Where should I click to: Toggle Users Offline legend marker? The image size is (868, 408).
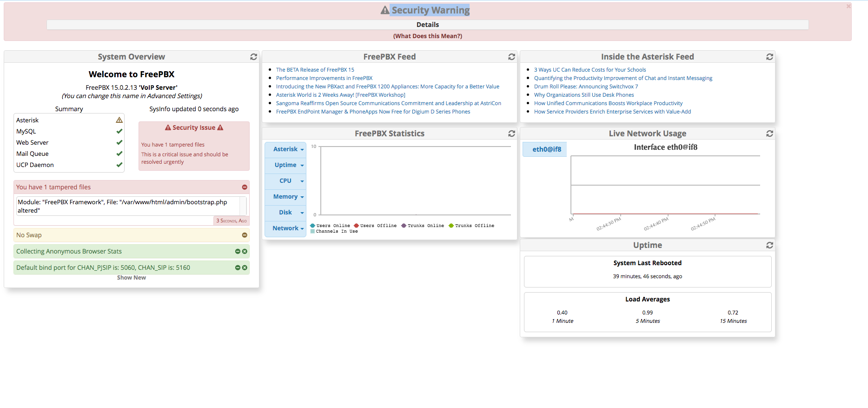(x=356, y=226)
